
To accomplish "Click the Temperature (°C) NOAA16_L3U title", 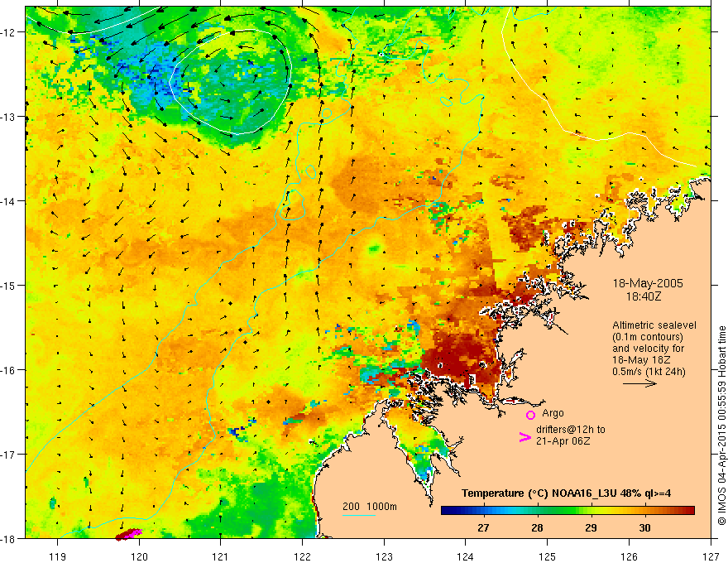I will point(566,493).
